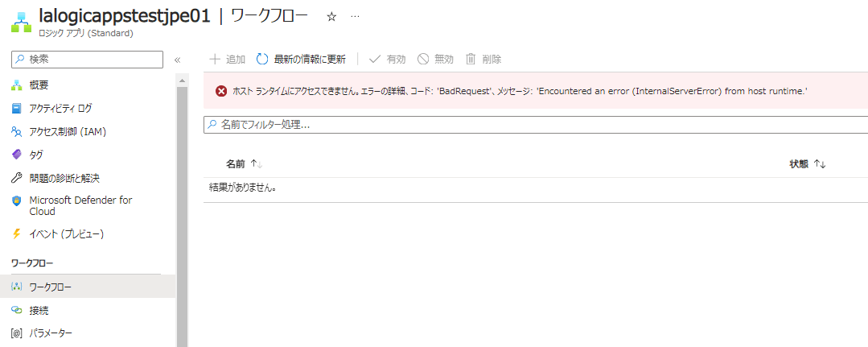Click the lightning bolt events icon
868x347 pixels.
click(x=17, y=234)
